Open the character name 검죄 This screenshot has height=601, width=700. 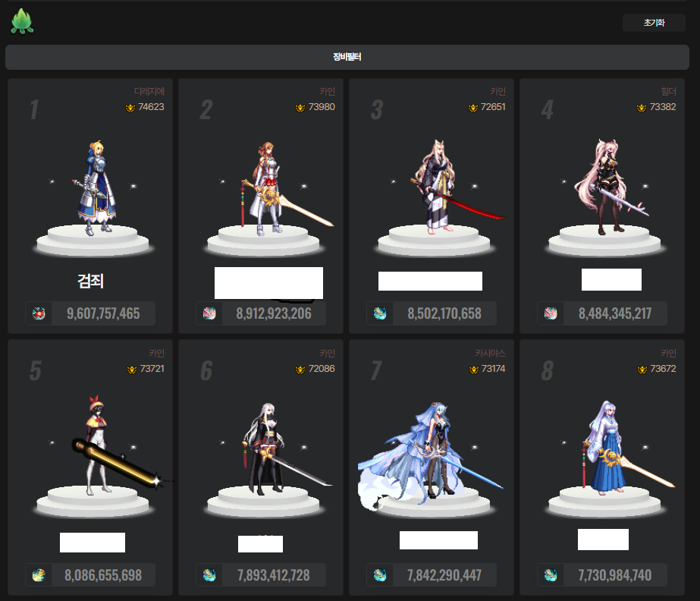tap(90, 282)
